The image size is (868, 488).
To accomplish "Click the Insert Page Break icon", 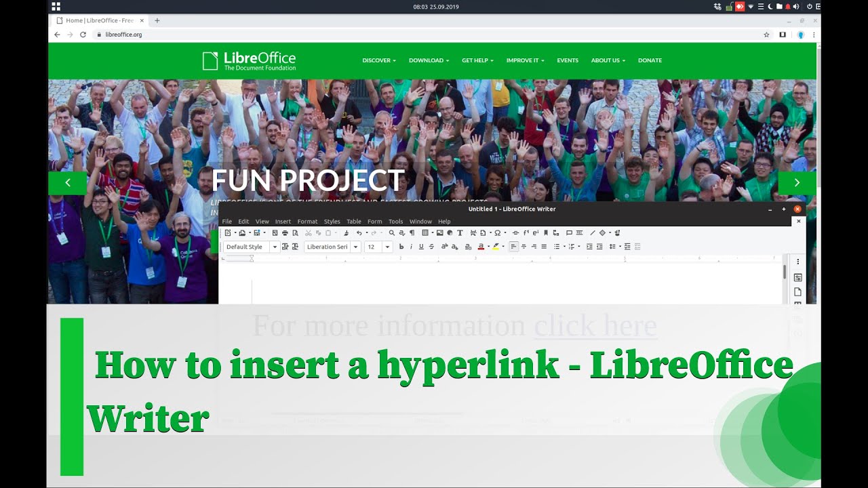I will click(x=473, y=232).
